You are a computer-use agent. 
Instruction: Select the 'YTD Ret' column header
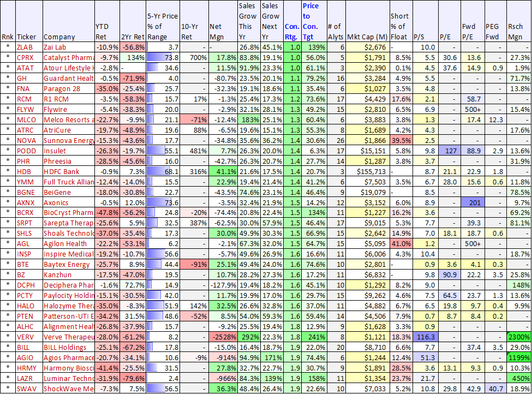click(107, 21)
